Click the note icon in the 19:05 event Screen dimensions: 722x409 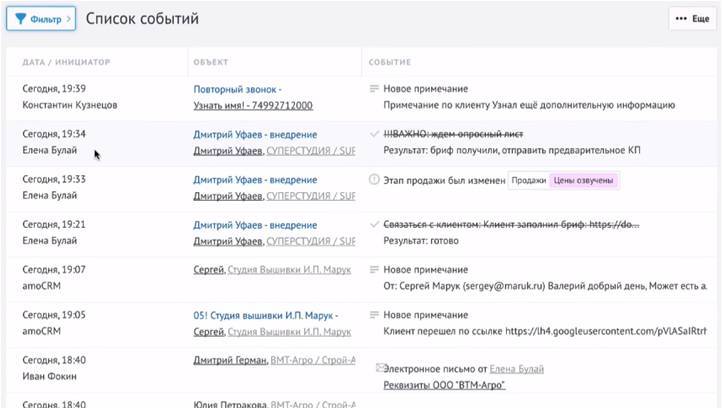tap(374, 315)
